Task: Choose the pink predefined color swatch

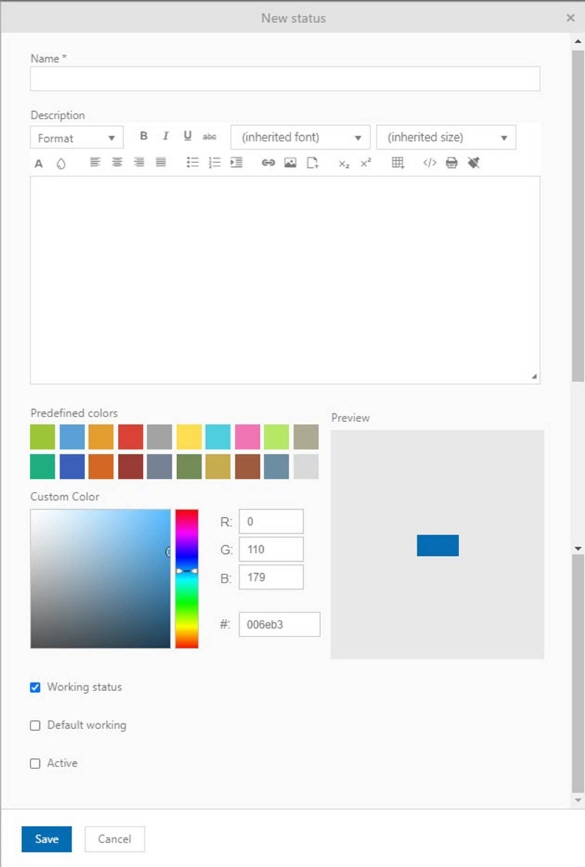Action: point(247,437)
